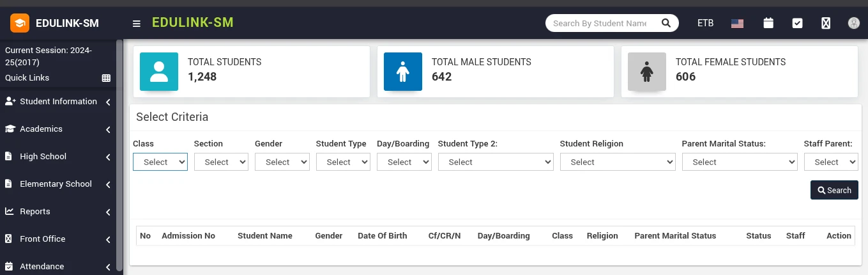868x275 pixels.
Task: Open the Day/Boarding dropdown
Action: click(404, 162)
